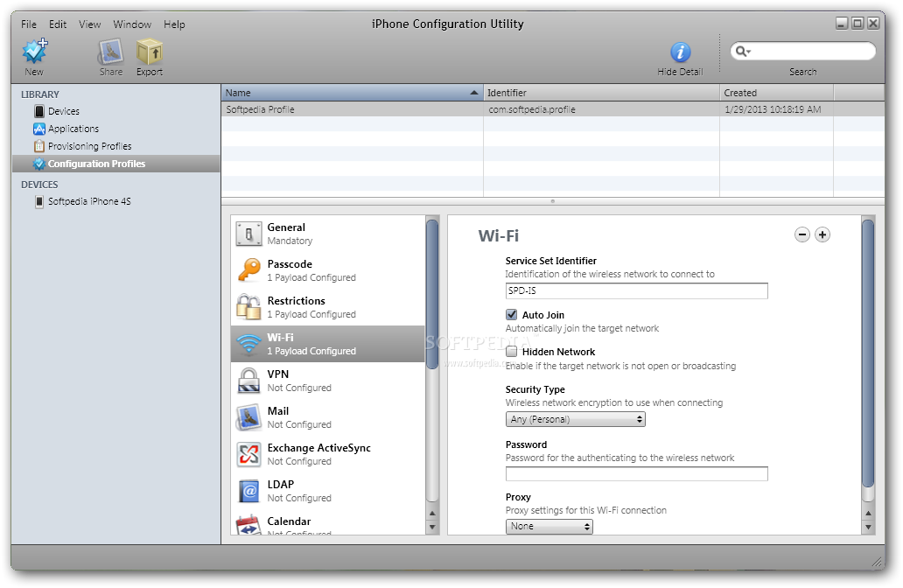Open the View menu

pyautogui.click(x=90, y=24)
